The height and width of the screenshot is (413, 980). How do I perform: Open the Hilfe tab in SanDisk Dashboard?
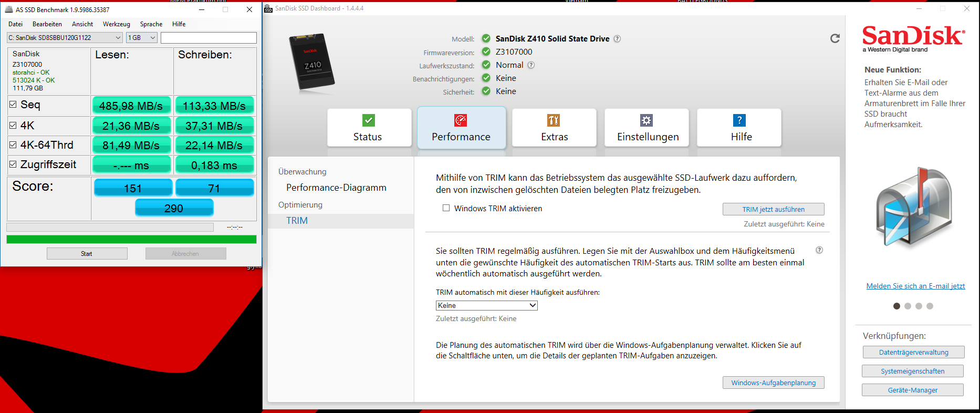tap(739, 128)
